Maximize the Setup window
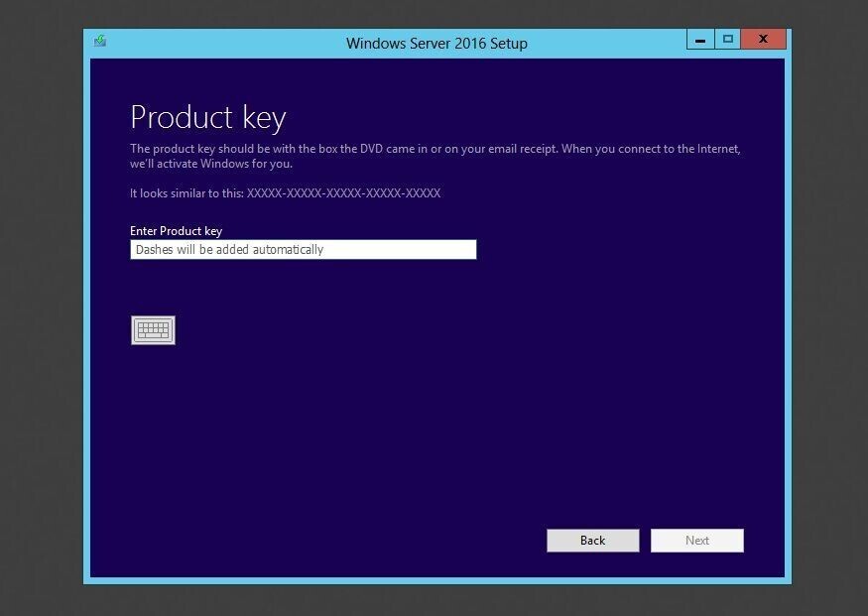 728,40
